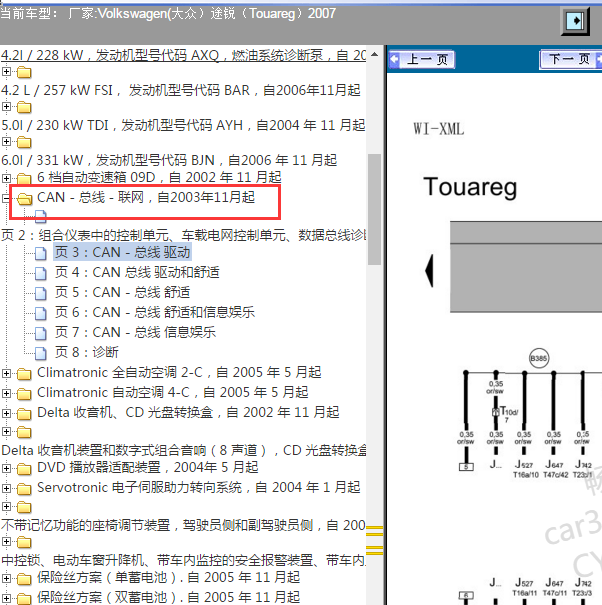
Task: Open page icon for 页 4：CAN 总线 驱动和舒适
Action: click(41, 273)
